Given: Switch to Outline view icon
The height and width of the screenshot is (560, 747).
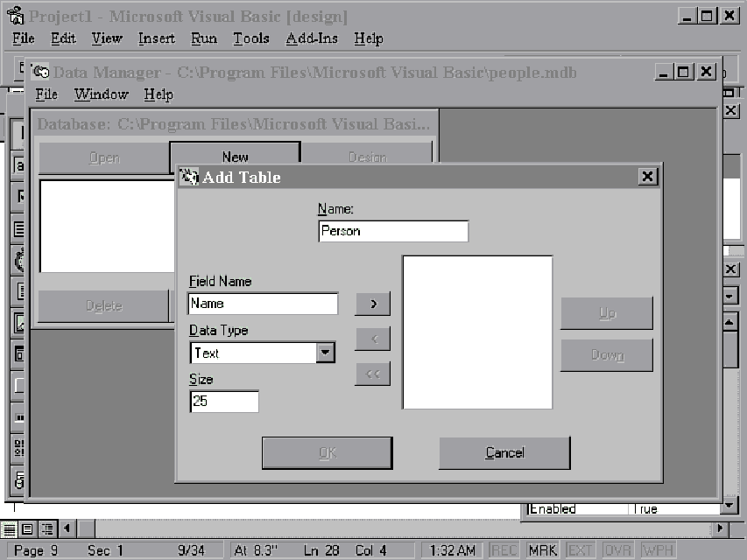Looking at the screenshot, I should pyautogui.click(x=46, y=528).
